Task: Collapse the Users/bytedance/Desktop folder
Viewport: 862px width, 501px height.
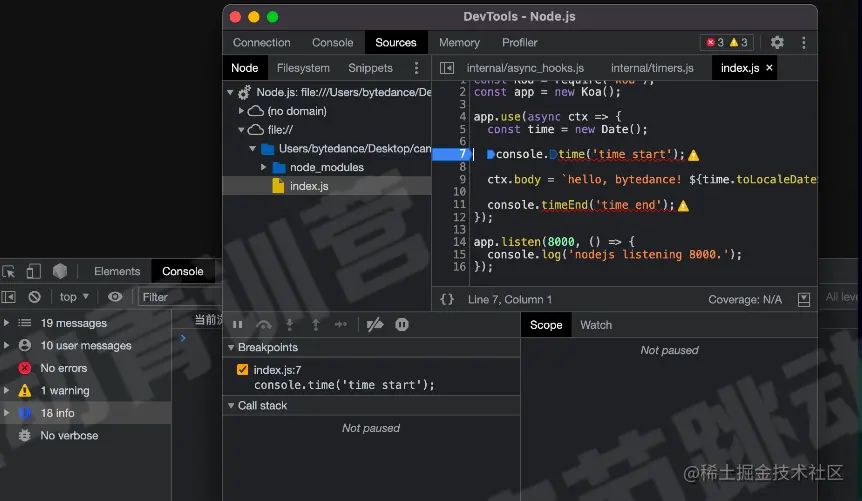Action: click(252, 148)
